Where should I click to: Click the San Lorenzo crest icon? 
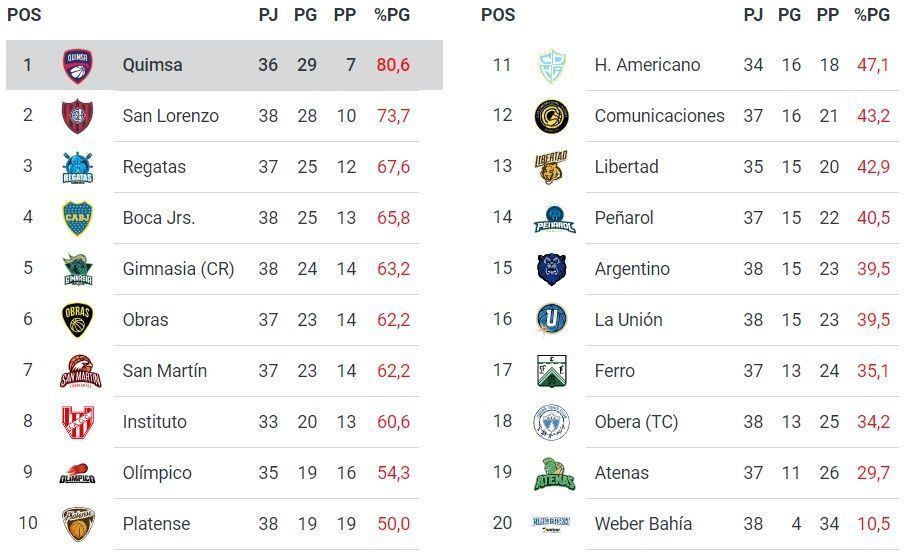pyautogui.click(x=78, y=116)
